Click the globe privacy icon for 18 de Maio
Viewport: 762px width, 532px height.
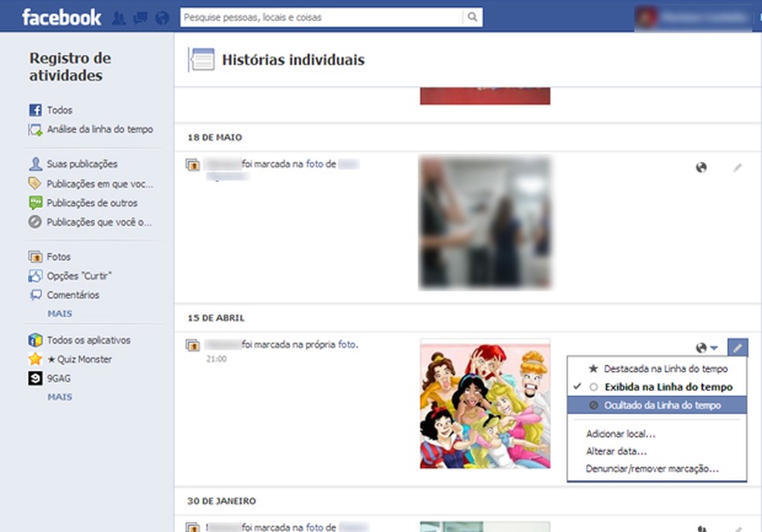[x=702, y=167]
